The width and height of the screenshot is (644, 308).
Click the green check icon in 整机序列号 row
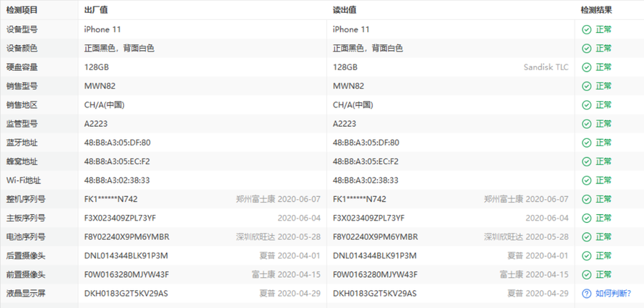[x=587, y=199]
